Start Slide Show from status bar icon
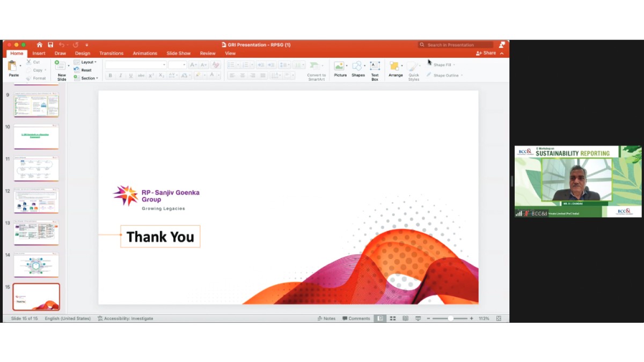644x362 pixels. click(418, 319)
